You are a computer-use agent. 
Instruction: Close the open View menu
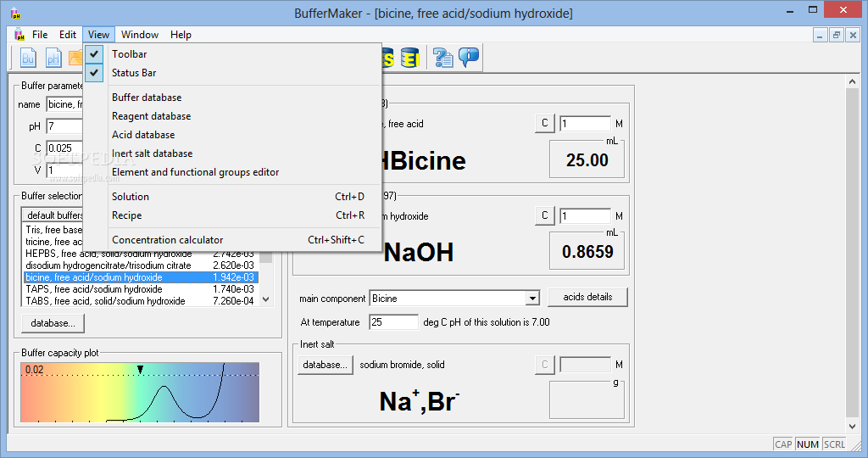click(x=98, y=34)
